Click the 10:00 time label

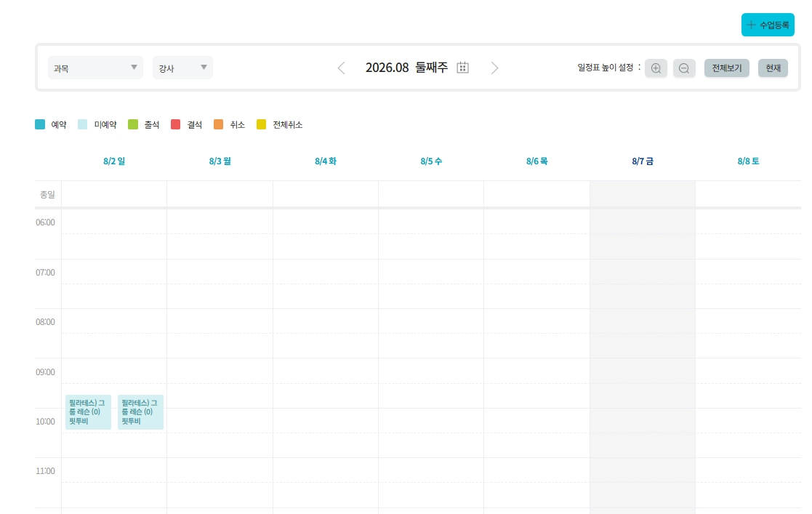[45, 421]
